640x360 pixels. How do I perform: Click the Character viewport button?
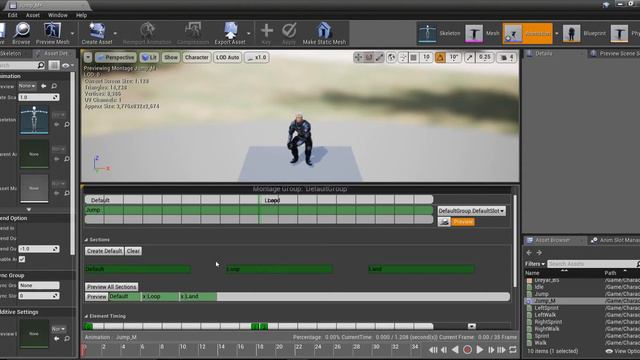click(x=196, y=58)
